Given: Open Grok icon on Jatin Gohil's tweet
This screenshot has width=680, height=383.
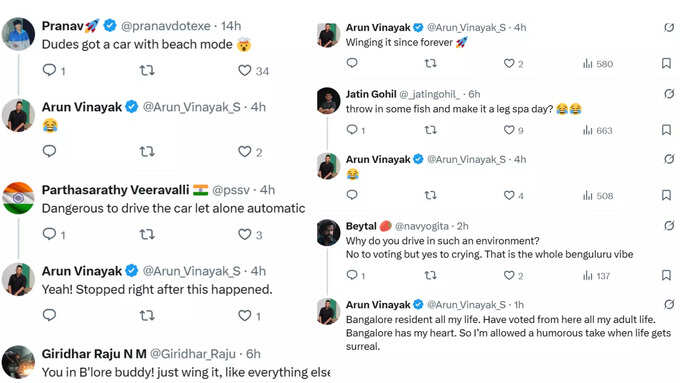Looking at the screenshot, I should tap(669, 94).
